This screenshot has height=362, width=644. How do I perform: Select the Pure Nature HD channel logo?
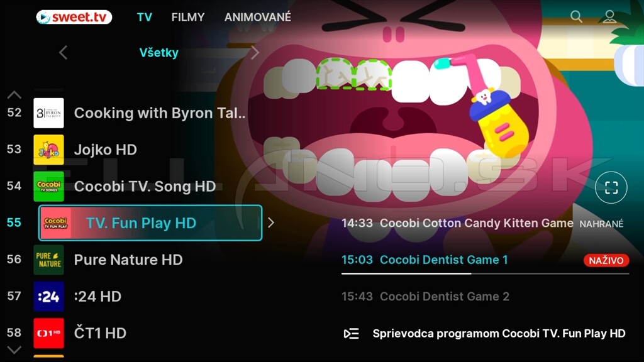tap(48, 260)
